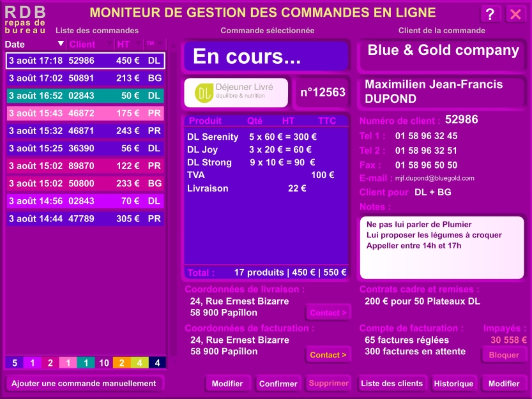The height and width of the screenshot is (399, 532).
Task: Open the help question mark button
Action: (x=490, y=14)
